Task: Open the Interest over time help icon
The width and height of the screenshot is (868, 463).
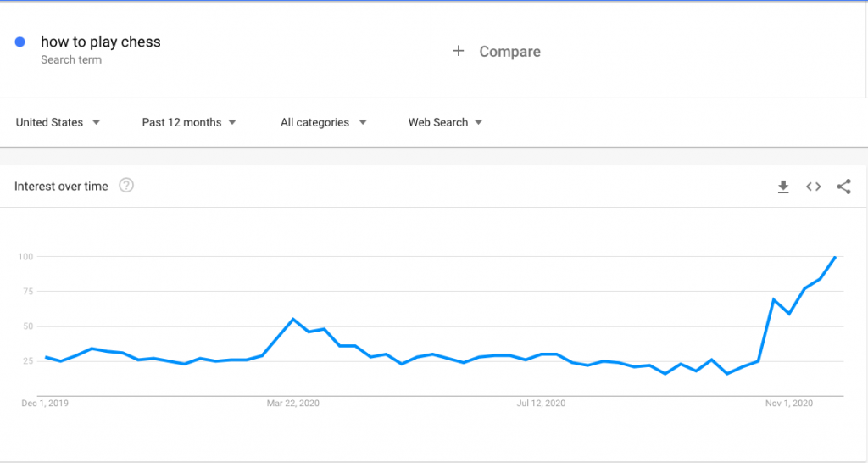Action: 126,186
